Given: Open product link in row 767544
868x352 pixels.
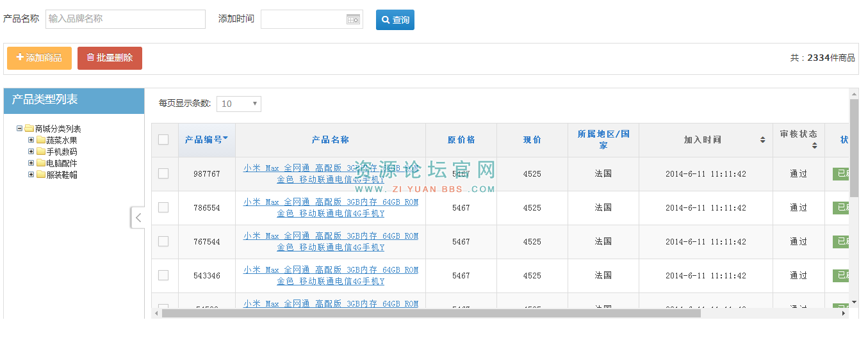Looking at the screenshot, I should [331, 241].
